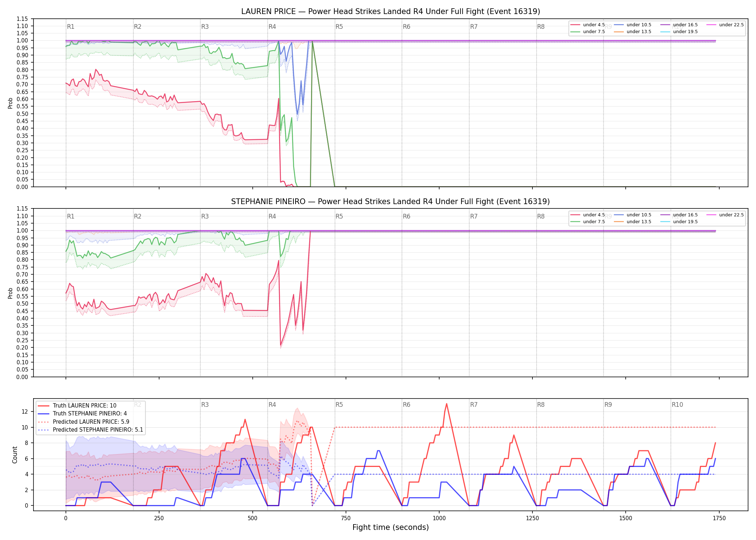This screenshot has height=540, width=756.
Task: Click the 1500 x-axis tick label
Action: (626, 518)
